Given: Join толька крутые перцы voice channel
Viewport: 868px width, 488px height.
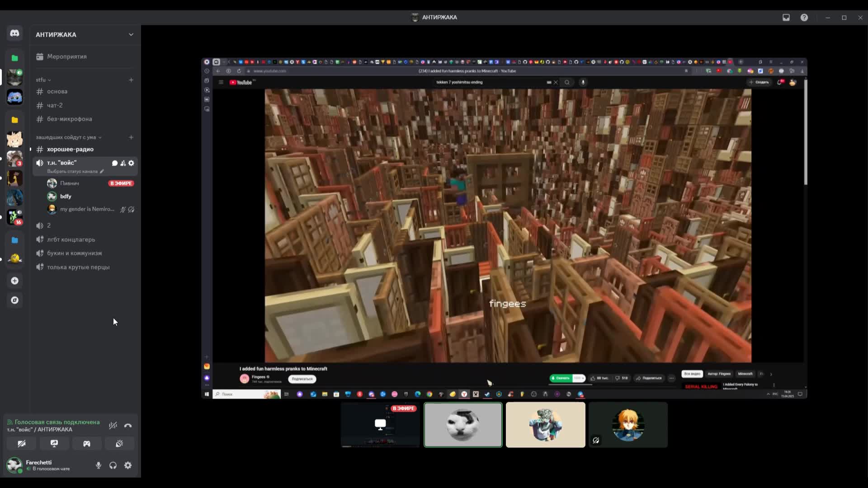Looking at the screenshot, I should coord(85,267).
